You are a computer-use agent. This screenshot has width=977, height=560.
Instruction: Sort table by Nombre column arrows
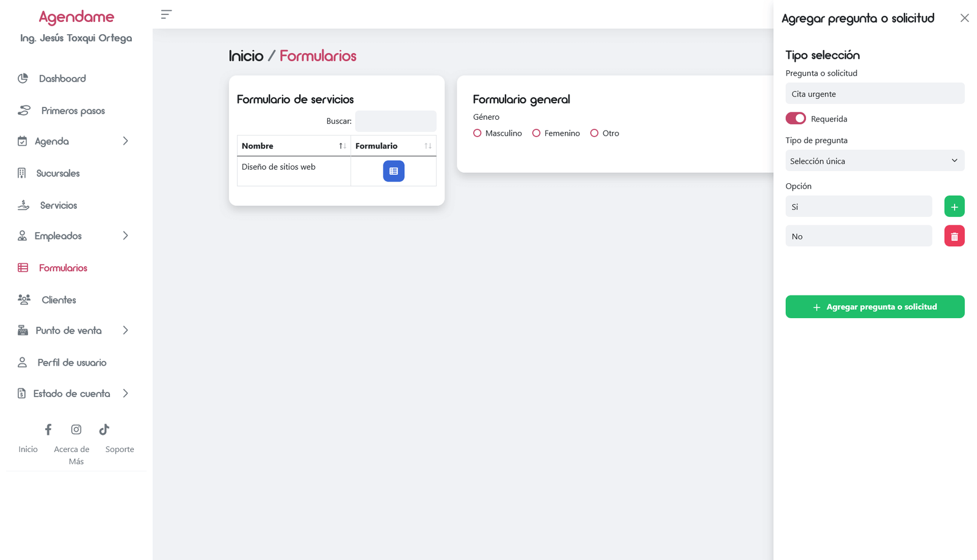click(342, 146)
